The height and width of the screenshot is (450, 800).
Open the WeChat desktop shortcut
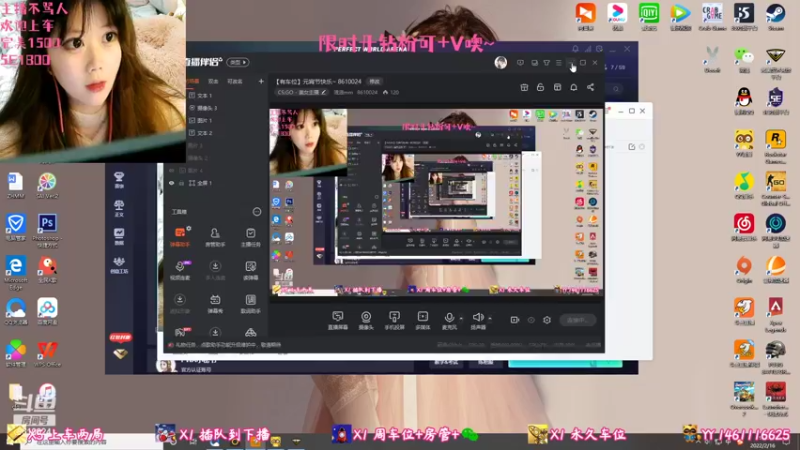744,59
